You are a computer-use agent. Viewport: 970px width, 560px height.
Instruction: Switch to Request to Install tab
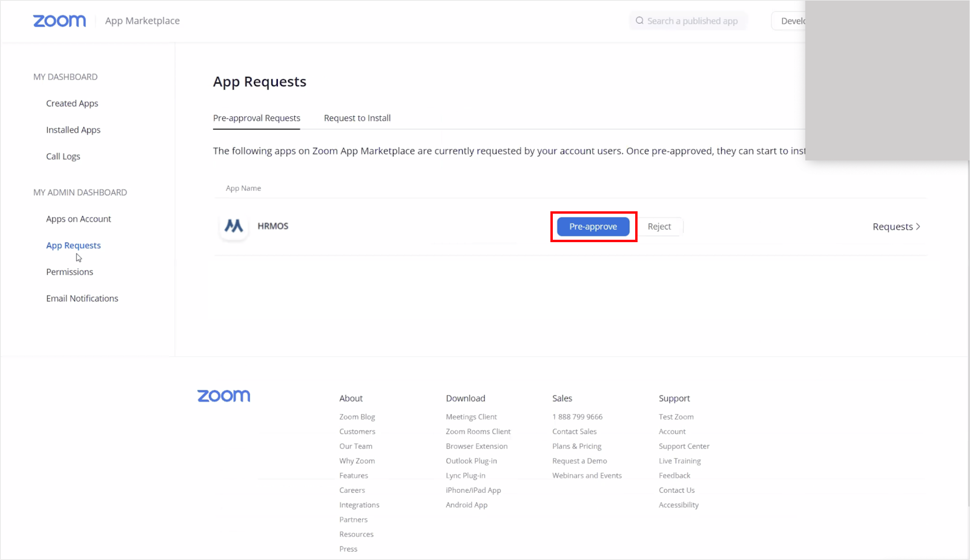pyautogui.click(x=357, y=118)
